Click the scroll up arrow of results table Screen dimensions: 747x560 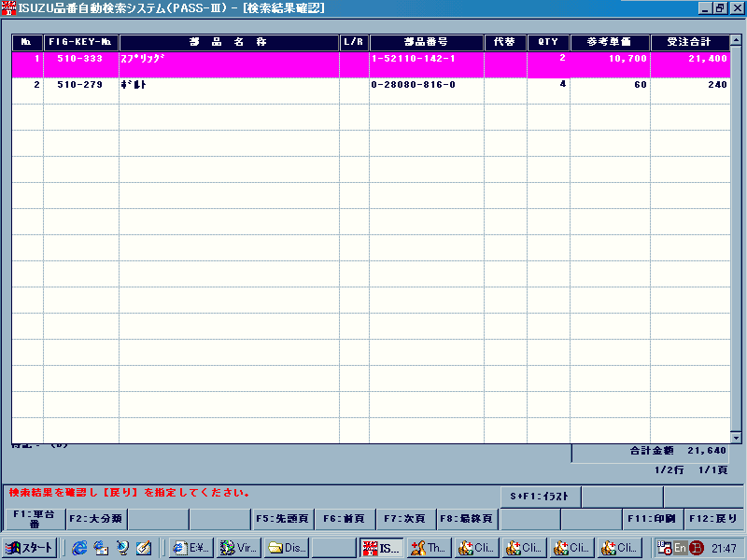pyautogui.click(x=736, y=40)
